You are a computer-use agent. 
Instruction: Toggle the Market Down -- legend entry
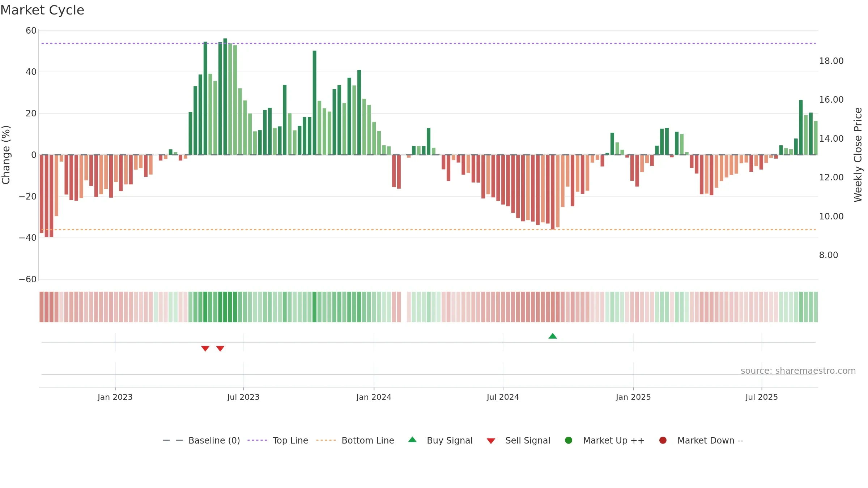[701, 440]
